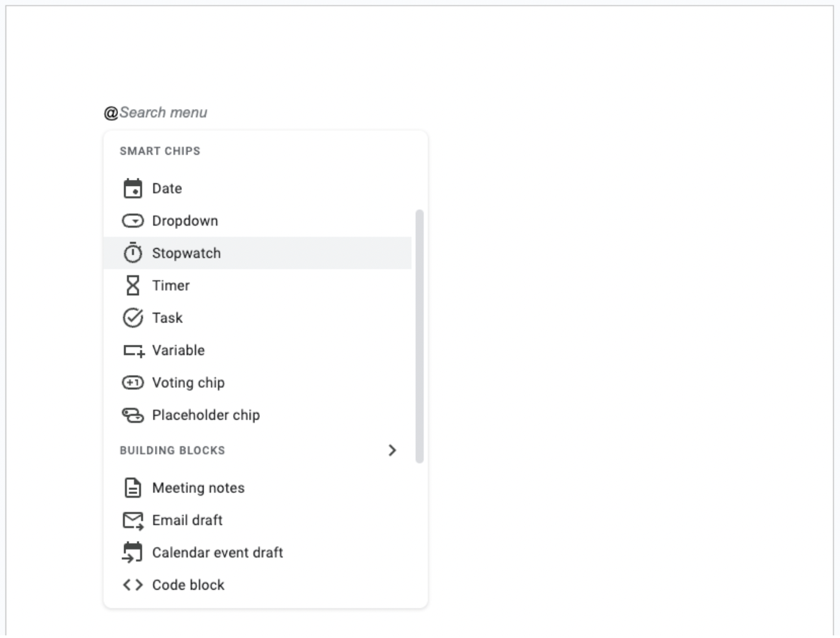This screenshot has height=638, width=840.
Task: Choose the Stopwatch menu item
Action: [187, 253]
